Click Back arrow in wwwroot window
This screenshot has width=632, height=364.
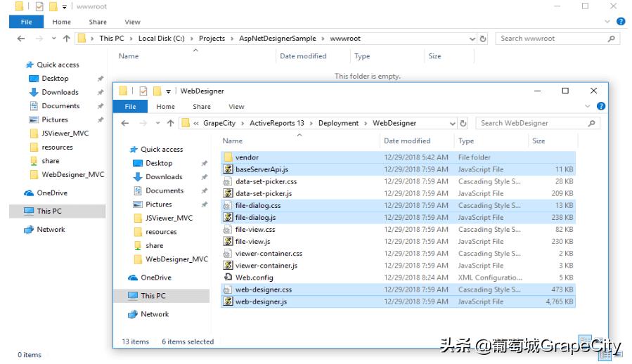point(21,39)
